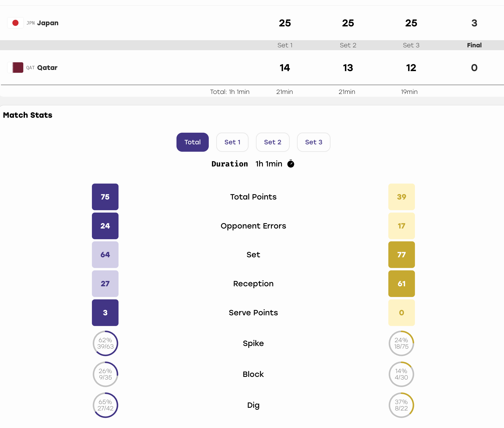
Task: Click Qatar's 61 Reception box
Action: 401,284
